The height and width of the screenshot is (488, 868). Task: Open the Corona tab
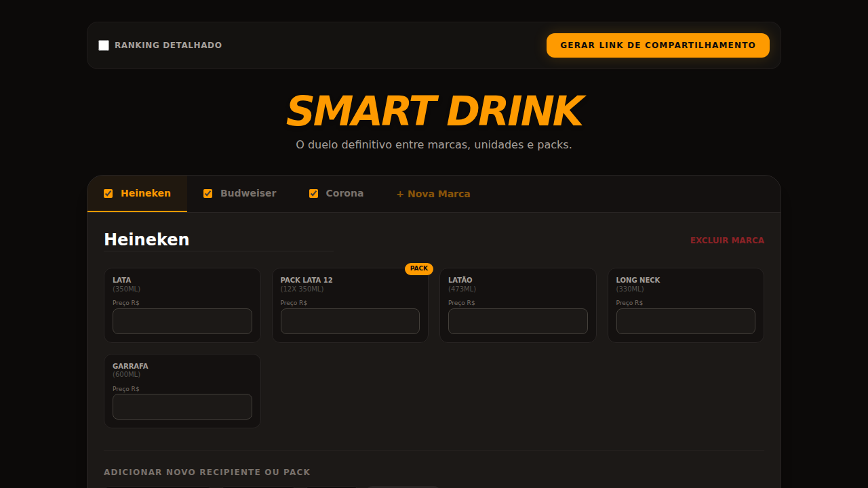(x=344, y=193)
